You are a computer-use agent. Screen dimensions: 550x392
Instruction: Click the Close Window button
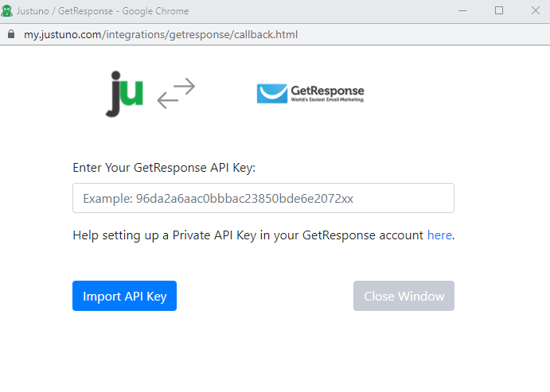404,296
